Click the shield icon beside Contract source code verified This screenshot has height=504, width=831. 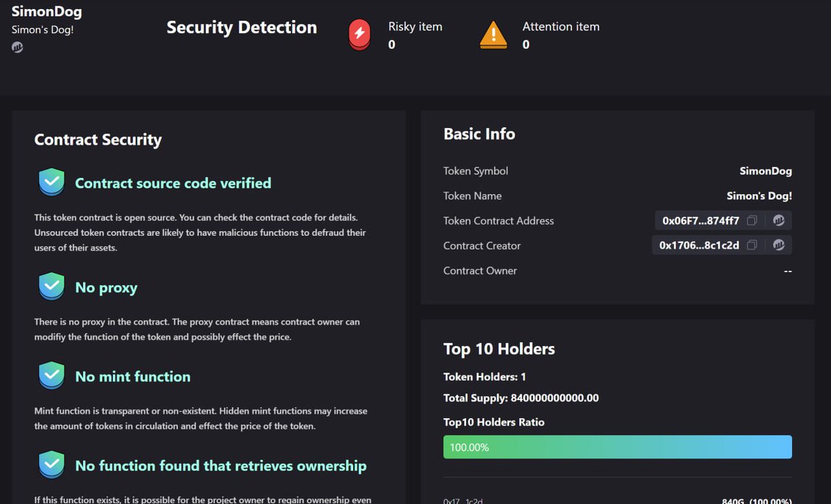pyautogui.click(x=51, y=183)
